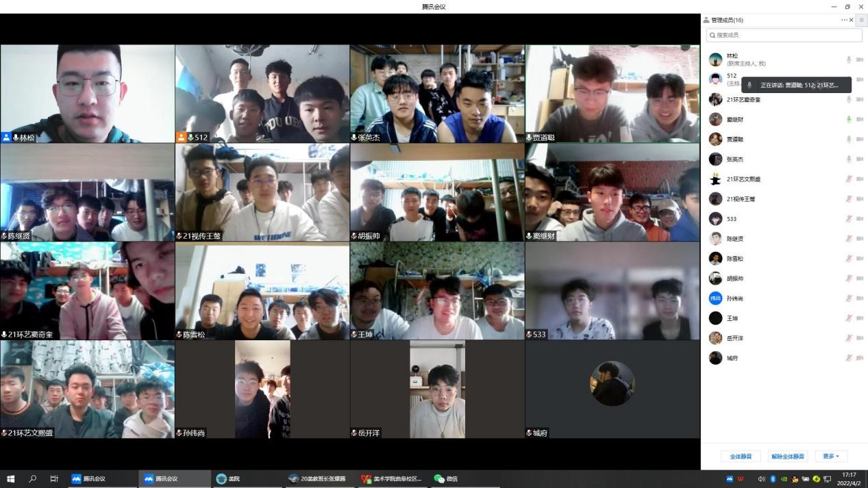868x488 pixels.
Task: Open the 更多 dropdown in members panel
Action: [831, 457]
